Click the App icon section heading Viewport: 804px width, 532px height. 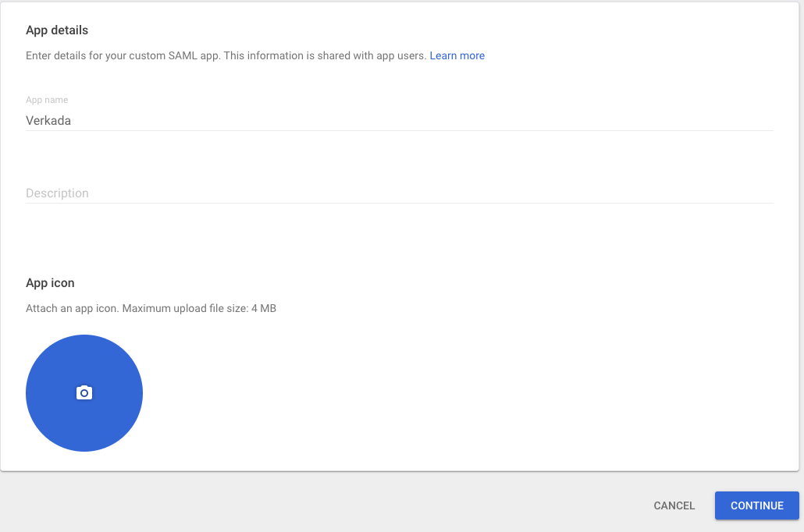[x=50, y=283]
